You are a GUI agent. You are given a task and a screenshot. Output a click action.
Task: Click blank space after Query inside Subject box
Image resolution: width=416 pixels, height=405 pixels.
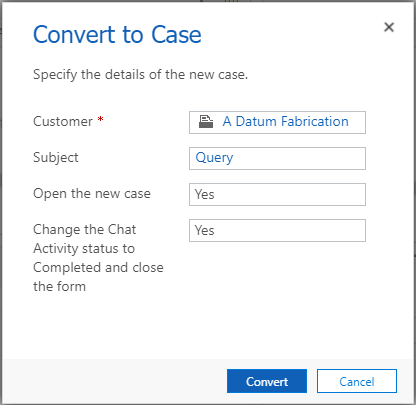pos(300,158)
